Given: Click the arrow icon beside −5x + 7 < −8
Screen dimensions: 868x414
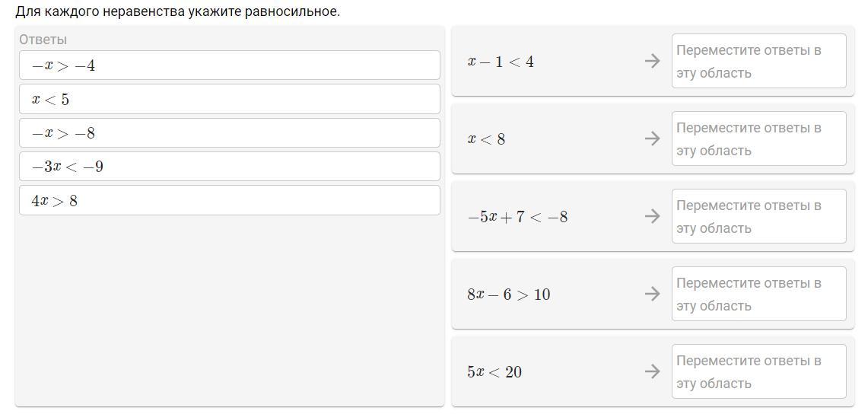Looking at the screenshot, I should 653,216.
